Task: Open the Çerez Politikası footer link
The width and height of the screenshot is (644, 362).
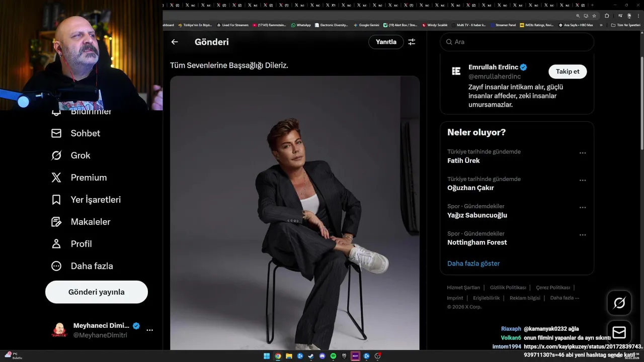Action: pyautogui.click(x=553, y=288)
